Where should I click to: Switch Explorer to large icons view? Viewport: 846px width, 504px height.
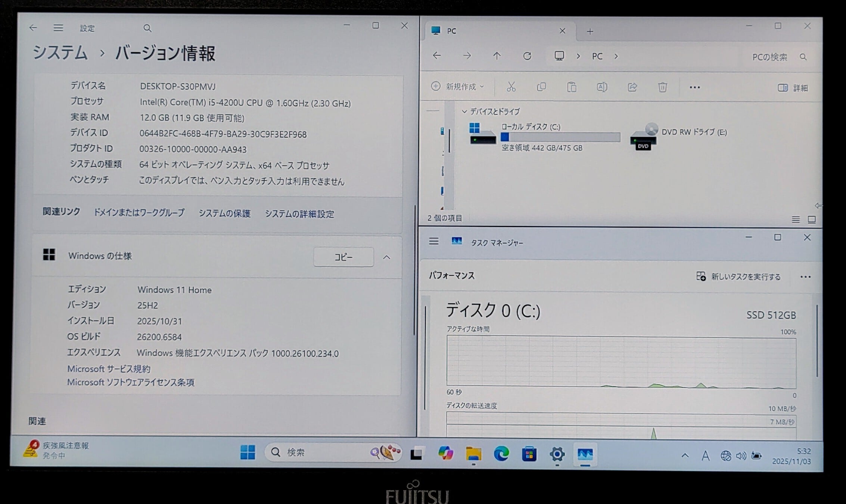tap(812, 220)
